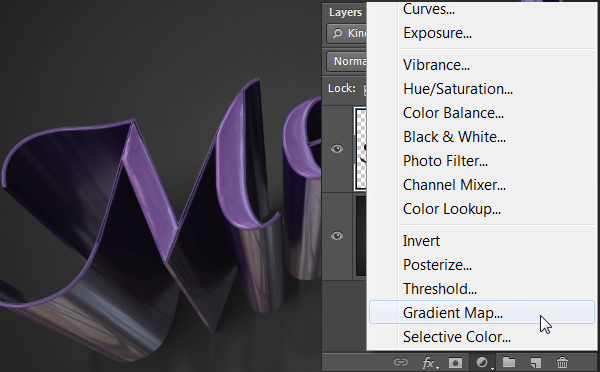Select the top layer's transparent thumbnail
The height and width of the screenshot is (372, 600).
pyautogui.click(x=361, y=148)
